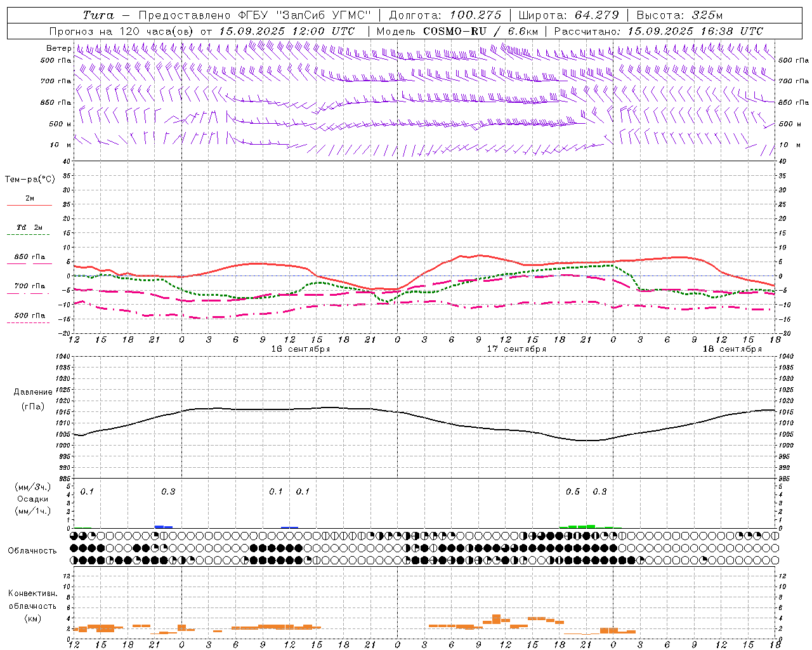Click "Рассчитано: 15.09.2025 16:38 UTC" timestamp
812x650 pixels.
click(658, 31)
